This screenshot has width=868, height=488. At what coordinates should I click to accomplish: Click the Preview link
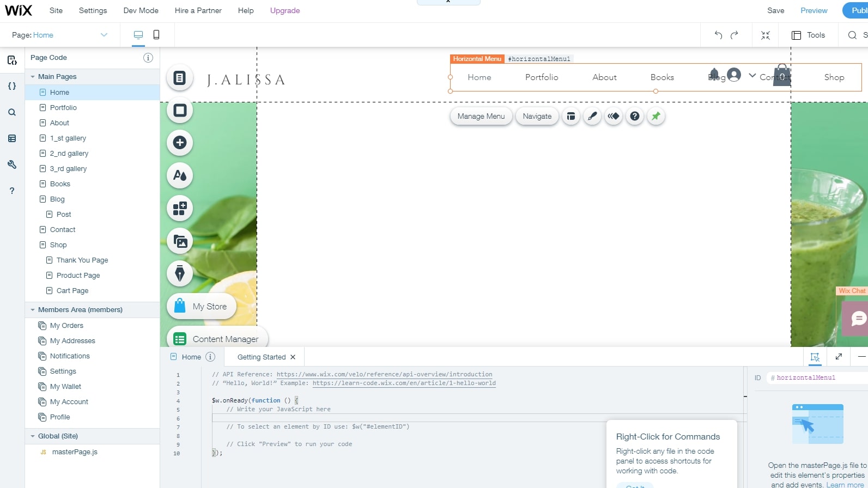814,10
